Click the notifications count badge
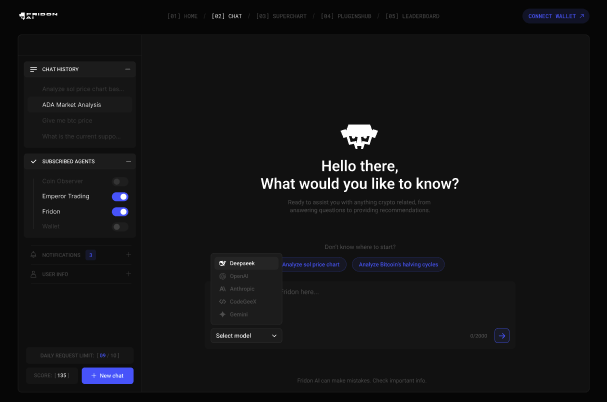The image size is (607, 402). click(91, 255)
